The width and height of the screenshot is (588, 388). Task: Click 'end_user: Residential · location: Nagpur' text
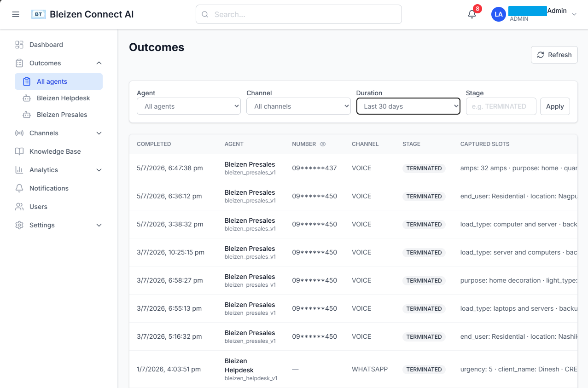[x=519, y=196]
